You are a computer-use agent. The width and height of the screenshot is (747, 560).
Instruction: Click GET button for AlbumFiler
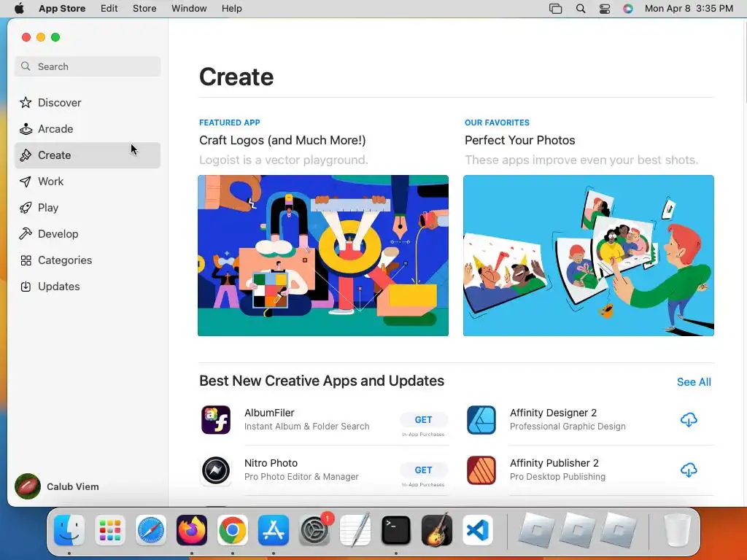(x=424, y=419)
